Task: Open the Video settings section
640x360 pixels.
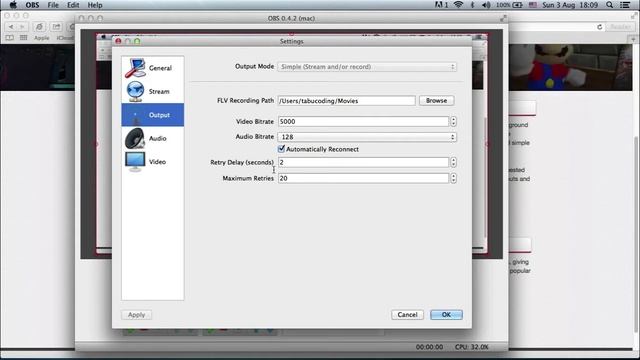Action: pos(153,162)
